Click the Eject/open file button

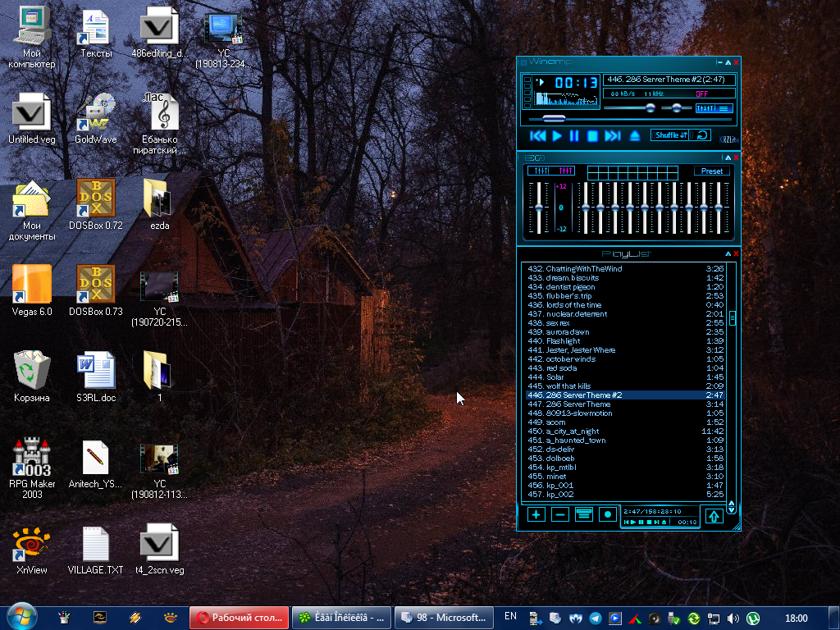(634, 136)
